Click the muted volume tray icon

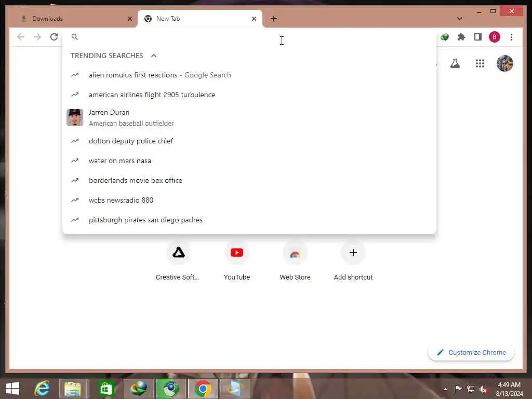coord(483,389)
